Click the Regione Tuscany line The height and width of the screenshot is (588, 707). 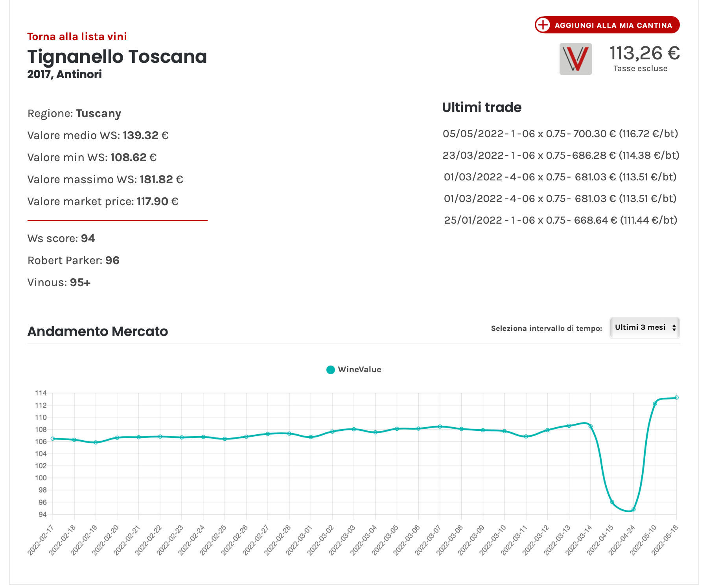coord(74,114)
